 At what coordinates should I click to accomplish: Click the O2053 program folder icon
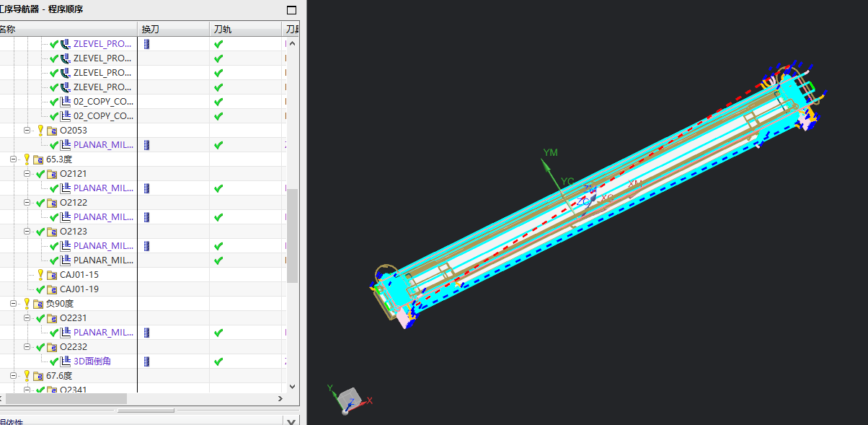click(52, 131)
